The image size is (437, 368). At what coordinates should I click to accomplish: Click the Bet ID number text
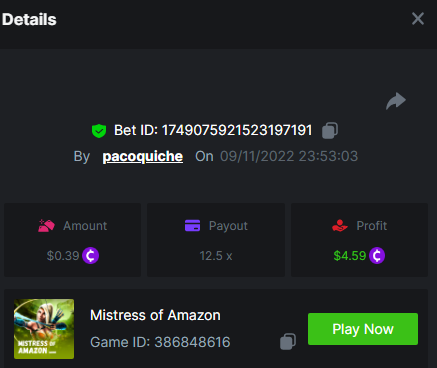pos(237,130)
